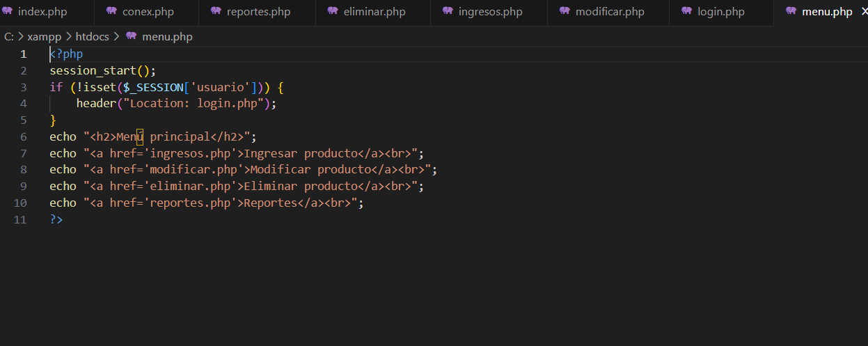Select the login.php tab
Viewport: 868px width, 346px height.
(720, 12)
